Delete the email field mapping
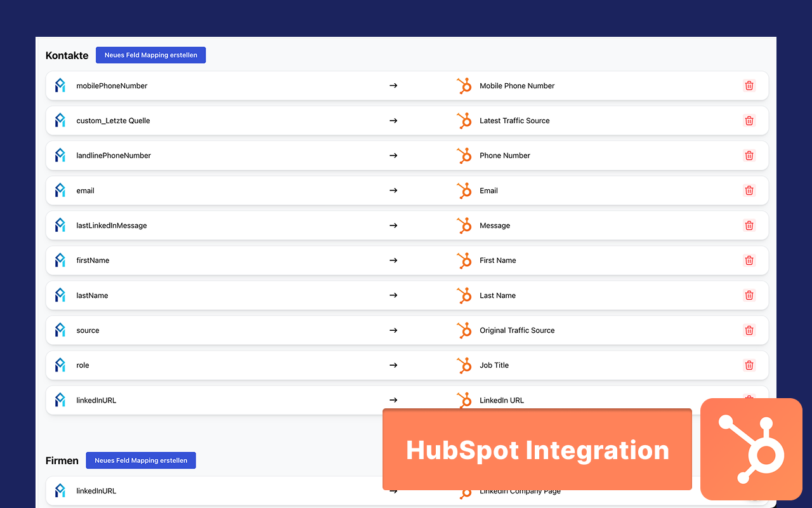Viewport: 812px width, 508px height. click(749, 190)
